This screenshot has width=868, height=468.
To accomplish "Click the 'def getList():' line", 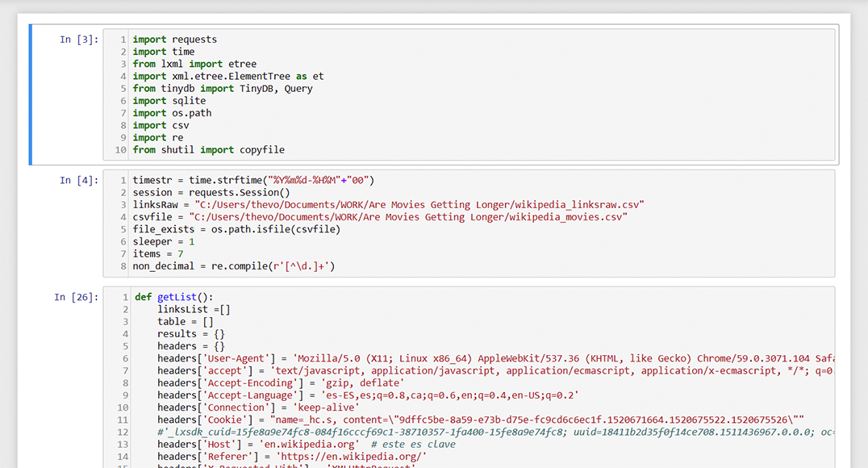I will click(x=173, y=297).
